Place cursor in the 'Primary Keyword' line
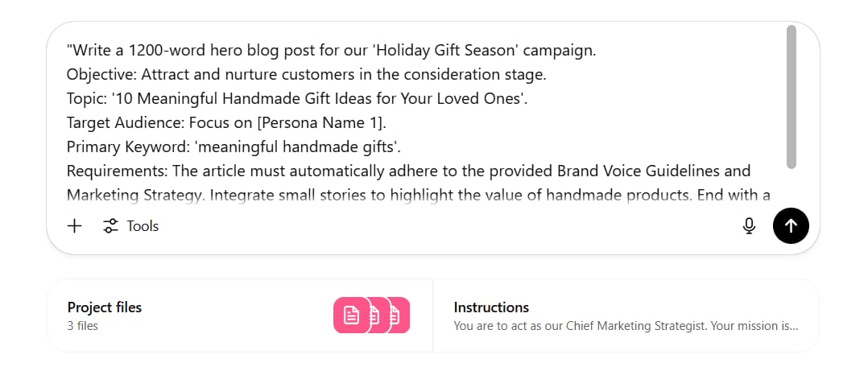 point(233,146)
